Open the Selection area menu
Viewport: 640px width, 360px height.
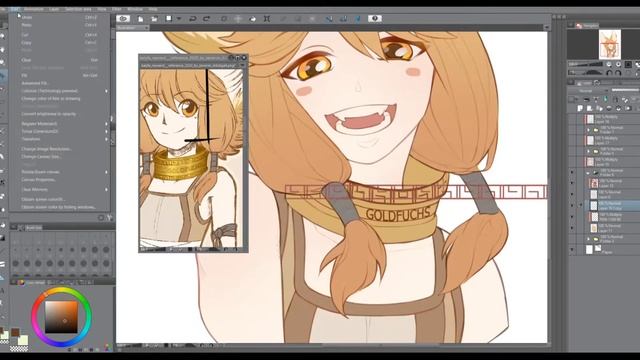(78, 9)
